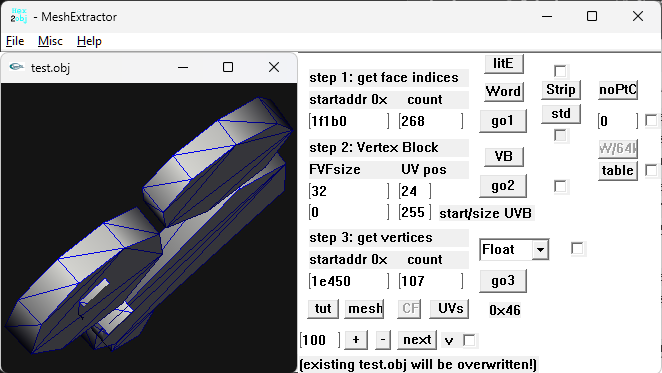Open the Misc menu

(50, 41)
